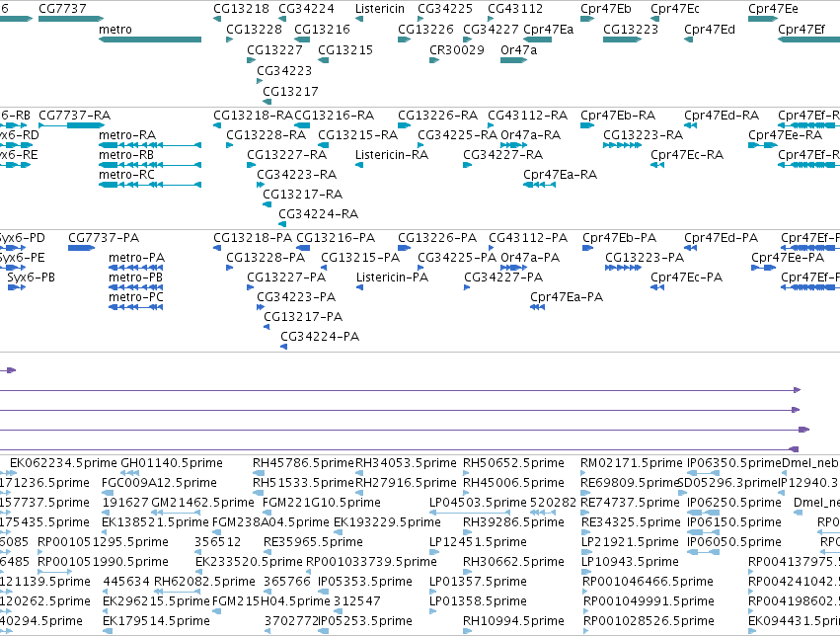Select the CG13223 gene label
The height and width of the screenshot is (636, 840).
coord(631,30)
